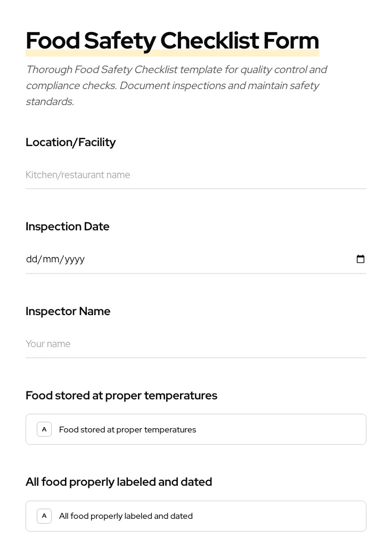
Task: Click the Location/Facility section label
Action: pyautogui.click(x=71, y=142)
